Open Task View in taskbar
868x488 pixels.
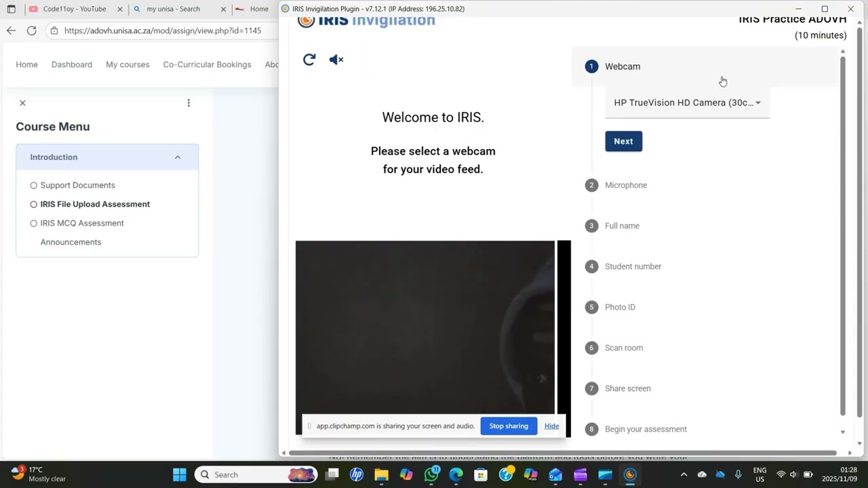coord(332,474)
